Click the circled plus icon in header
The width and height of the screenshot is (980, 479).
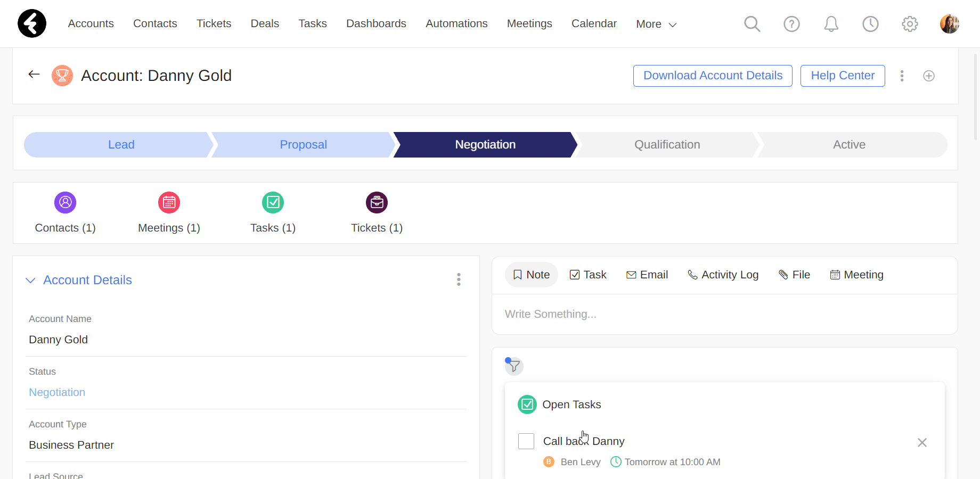[929, 76]
